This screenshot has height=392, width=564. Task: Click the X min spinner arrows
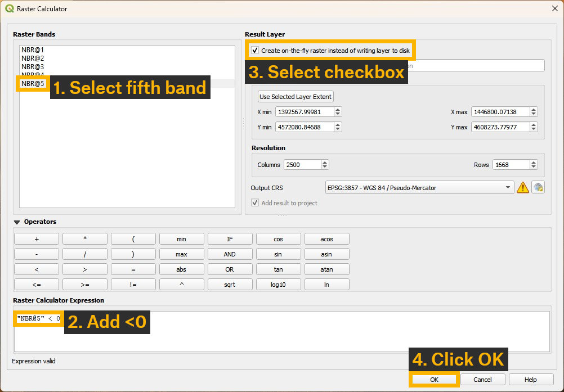[338, 112]
